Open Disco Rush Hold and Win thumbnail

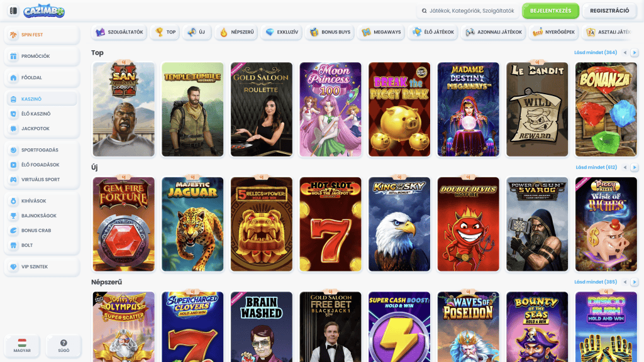606,327
